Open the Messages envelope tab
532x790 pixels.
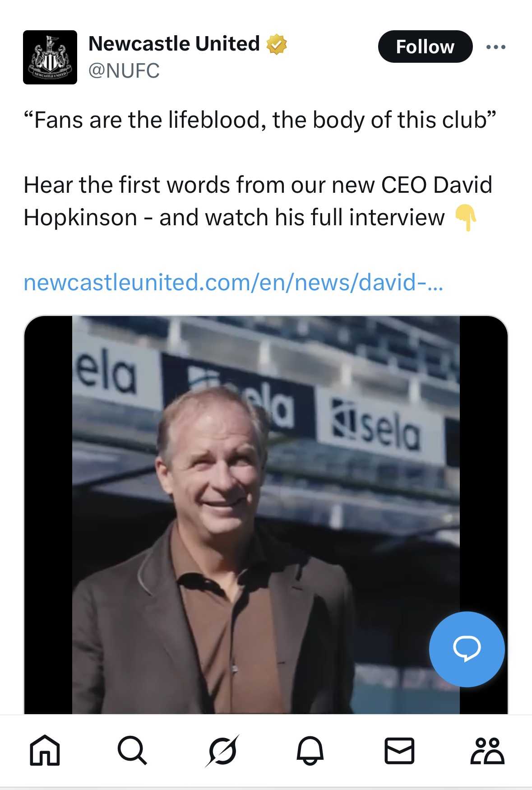tap(399, 751)
